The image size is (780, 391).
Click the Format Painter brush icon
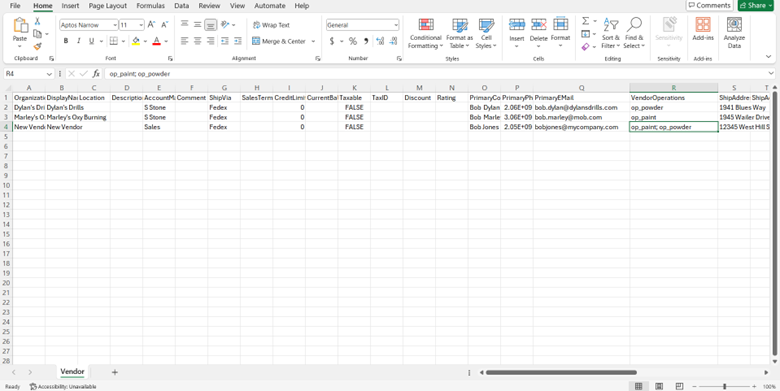[37, 46]
